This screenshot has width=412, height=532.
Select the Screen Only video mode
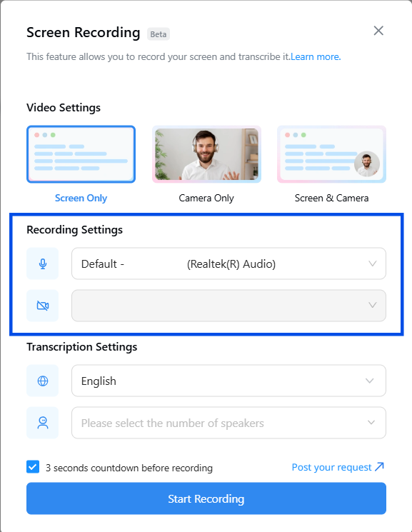81,154
